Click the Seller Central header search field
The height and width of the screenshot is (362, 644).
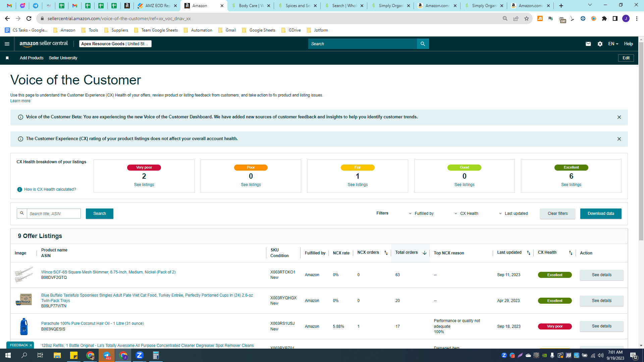[x=362, y=44]
